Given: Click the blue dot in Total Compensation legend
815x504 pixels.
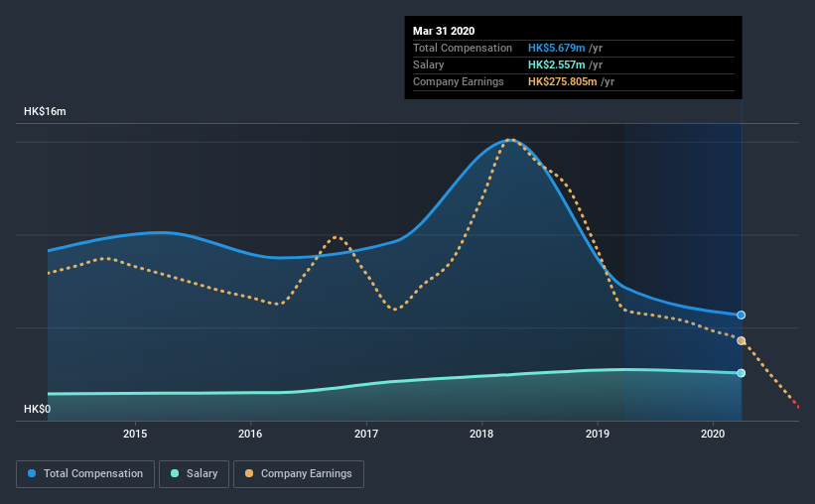Looking at the screenshot, I should pyautogui.click(x=32, y=473).
